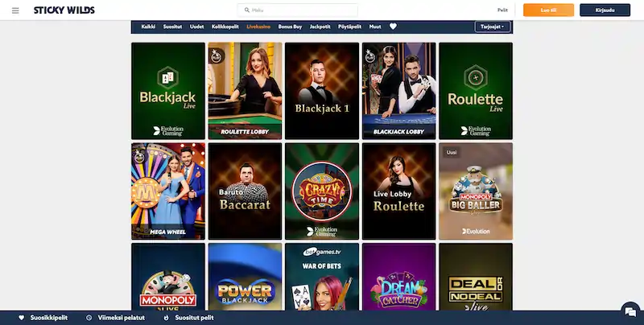
Task: Show favorites via heart icon in category bar
Action: (393, 27)
